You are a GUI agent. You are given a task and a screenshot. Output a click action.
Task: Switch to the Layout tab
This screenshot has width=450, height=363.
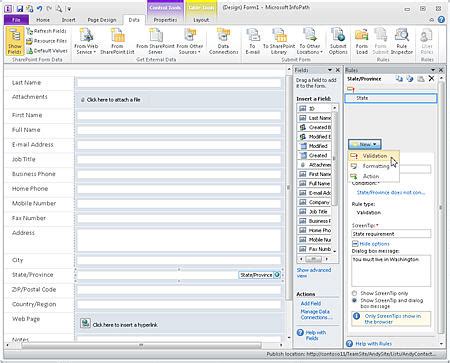(x=201, y=20)
